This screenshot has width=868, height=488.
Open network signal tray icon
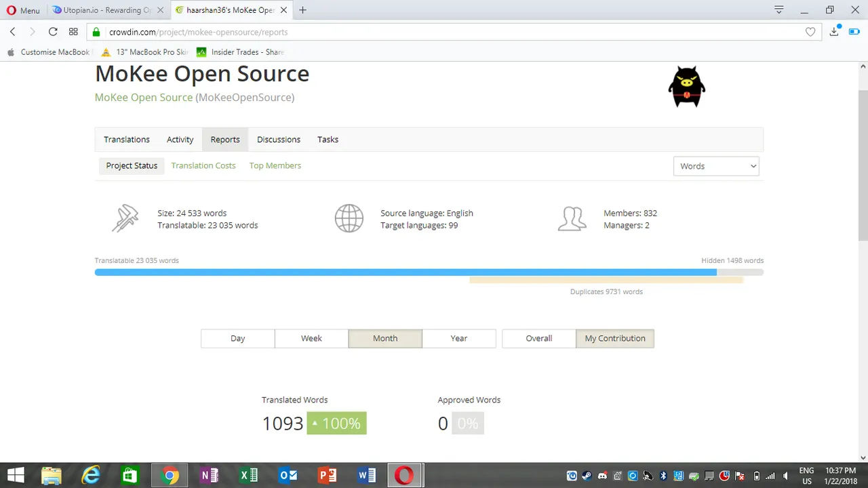(771, 476)
